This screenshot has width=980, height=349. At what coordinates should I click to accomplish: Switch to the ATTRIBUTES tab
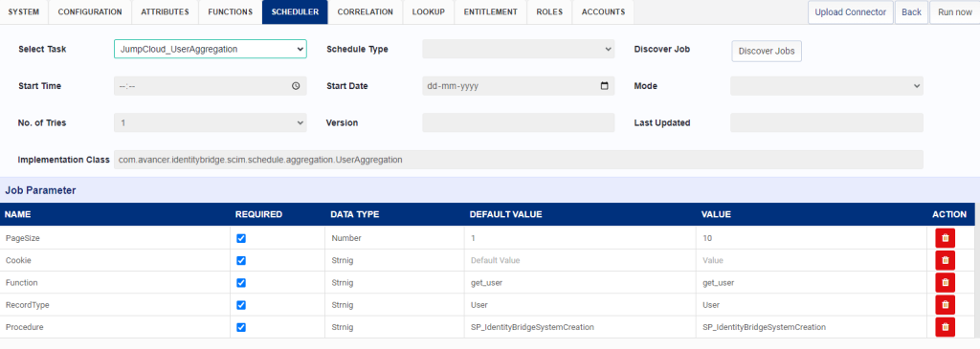click(165, 11)
